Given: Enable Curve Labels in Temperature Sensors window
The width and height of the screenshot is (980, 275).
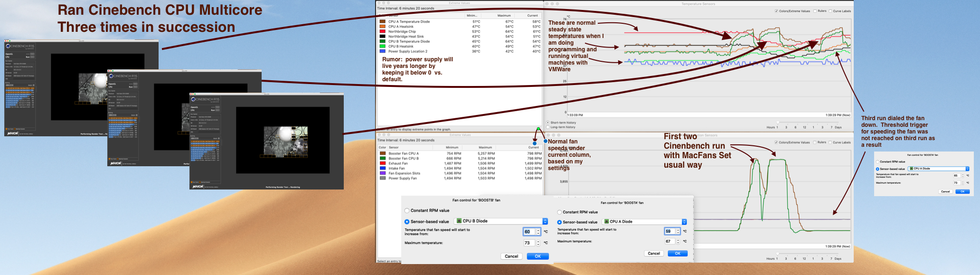Looking at the screenshot, I should (830, 11).
